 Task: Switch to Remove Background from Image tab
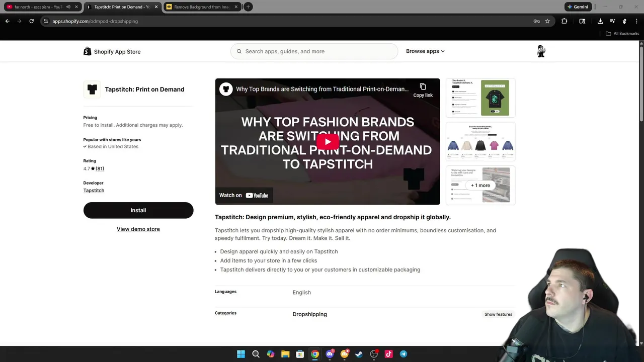202,7
